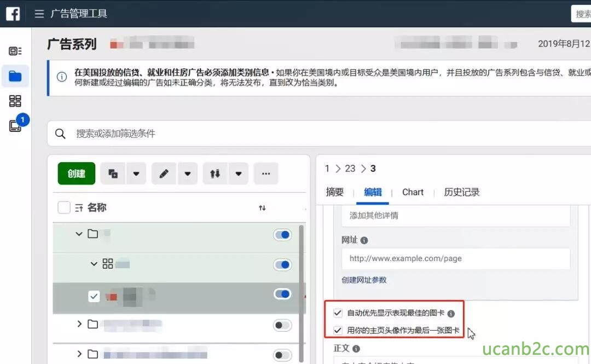Toggle the select-all checkbox beside 名称
Image resolution: width=591 pixels, height=364 pixels.
(x=64, y=207)
